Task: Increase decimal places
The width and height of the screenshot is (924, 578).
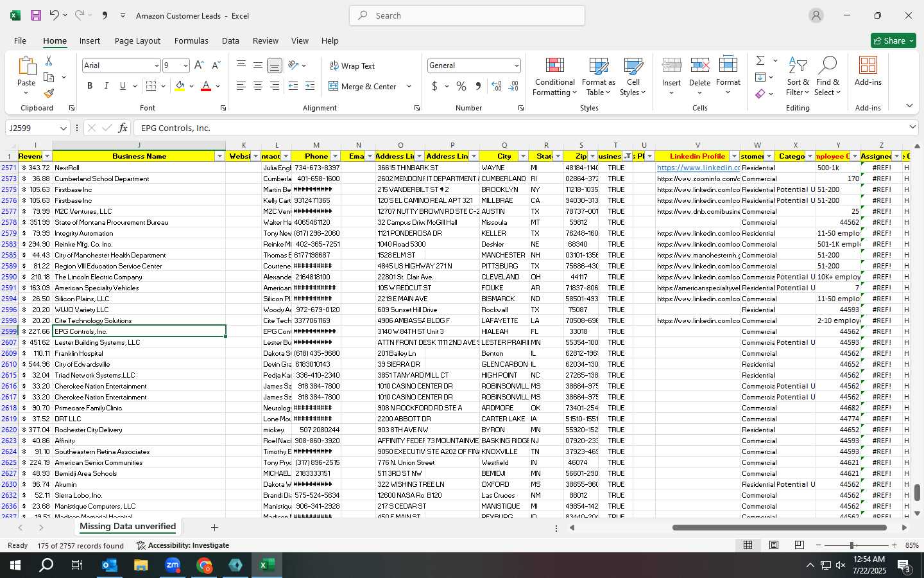Action: pos(497,86)
